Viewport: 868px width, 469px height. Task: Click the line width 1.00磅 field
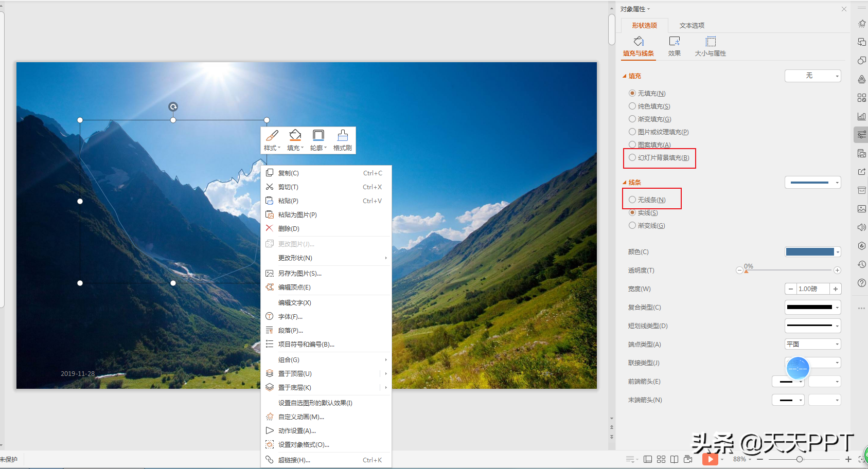click(x=813, y=289)
